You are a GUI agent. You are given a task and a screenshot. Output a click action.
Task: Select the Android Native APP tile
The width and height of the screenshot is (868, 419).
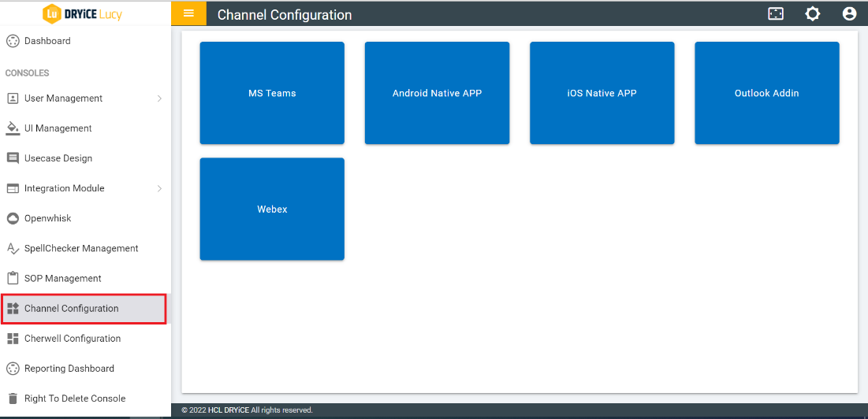coord(437,93)
